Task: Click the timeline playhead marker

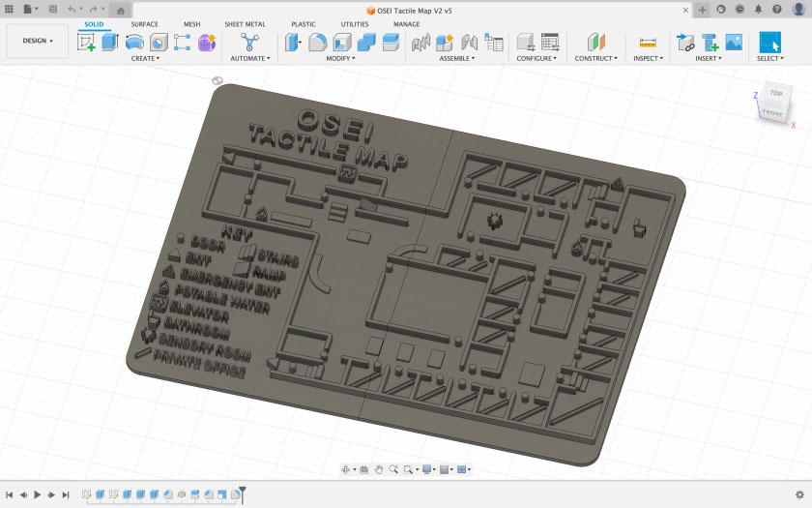Action: click(243, 493)
